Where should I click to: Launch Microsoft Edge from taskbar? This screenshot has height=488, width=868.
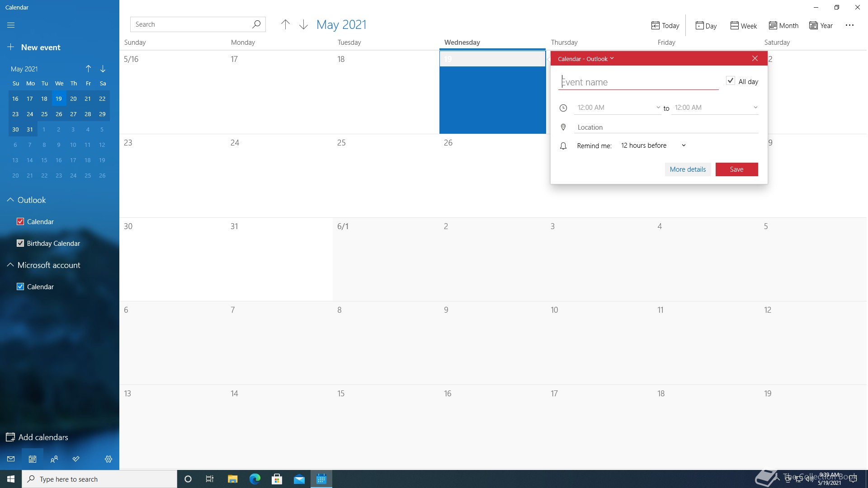tap(255, 479)
